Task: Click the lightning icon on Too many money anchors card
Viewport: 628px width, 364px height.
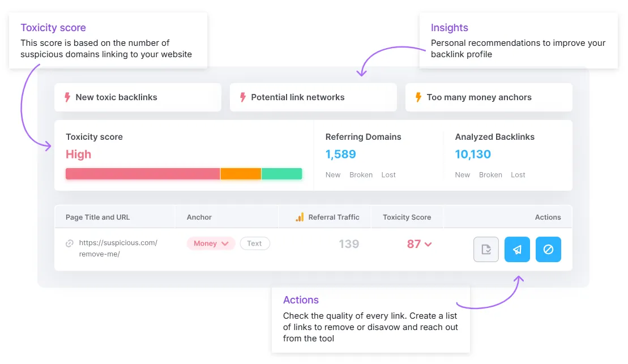Action: point(419,97)
